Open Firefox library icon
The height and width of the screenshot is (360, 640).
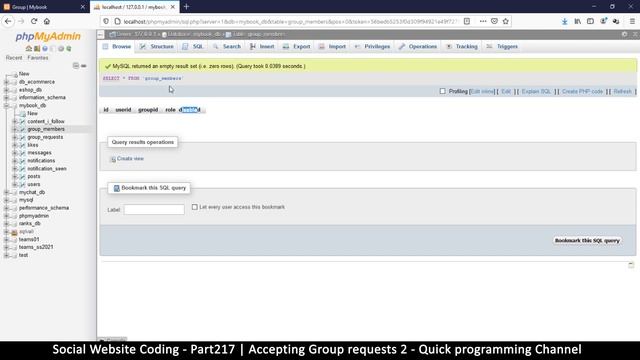[x=578, y=21]
